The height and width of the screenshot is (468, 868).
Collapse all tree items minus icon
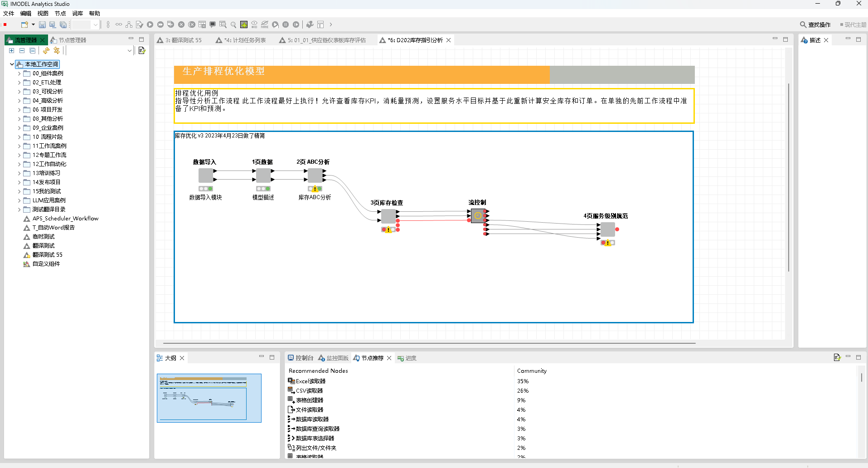(x=22, y=51)
